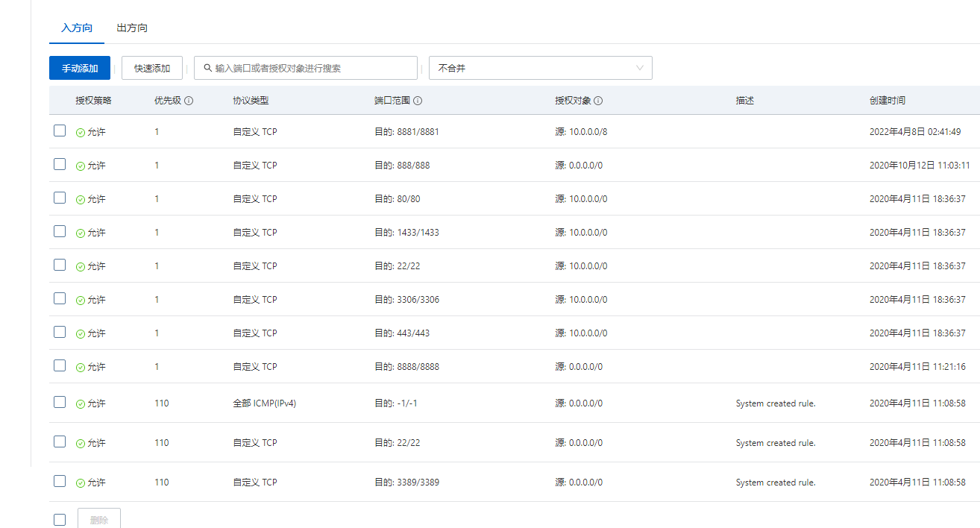Click the chevron arrow on the 不合并 selector
The width and height of the screenshot is (980, 528).
[x=640, y=68]
